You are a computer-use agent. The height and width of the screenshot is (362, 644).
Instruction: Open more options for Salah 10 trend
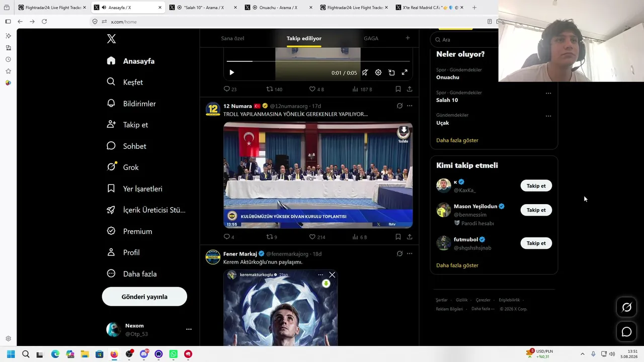pos(548,93)
